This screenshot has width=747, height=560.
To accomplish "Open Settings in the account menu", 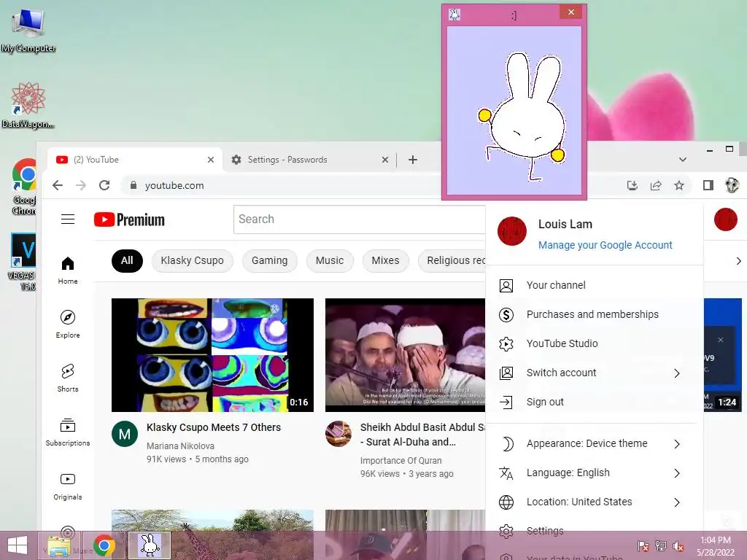I will (594, 531).
